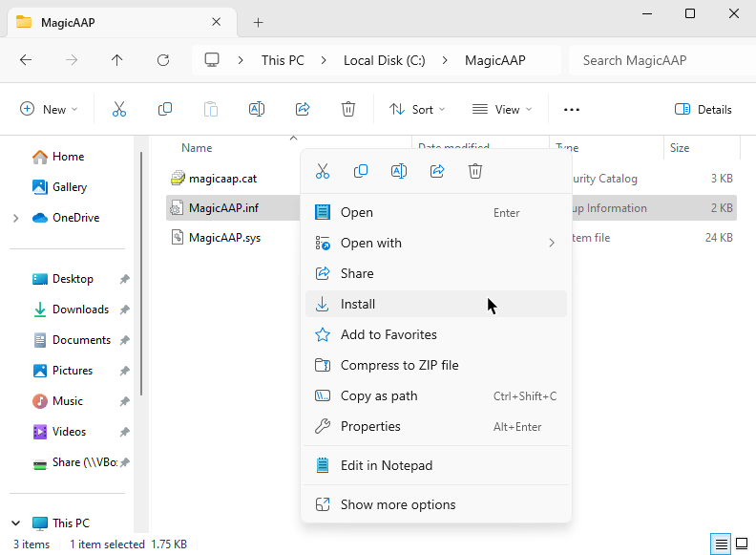
Task: Click the Search MagicAAP field
Action: coord(659,60)
